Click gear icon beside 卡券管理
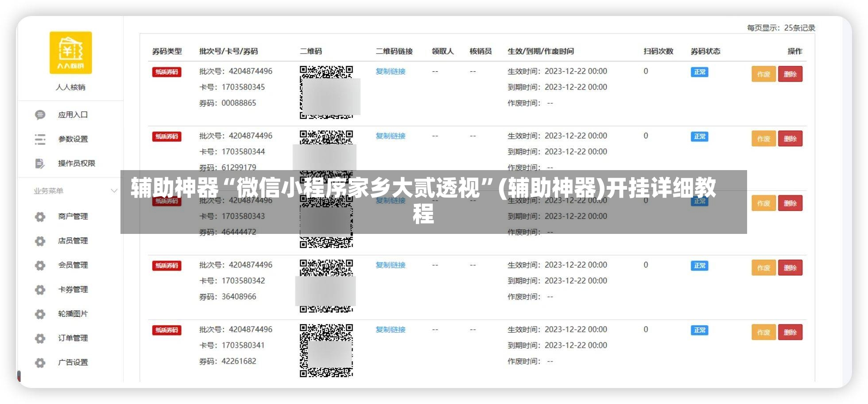The image size is (868, 404). point(40,290)
